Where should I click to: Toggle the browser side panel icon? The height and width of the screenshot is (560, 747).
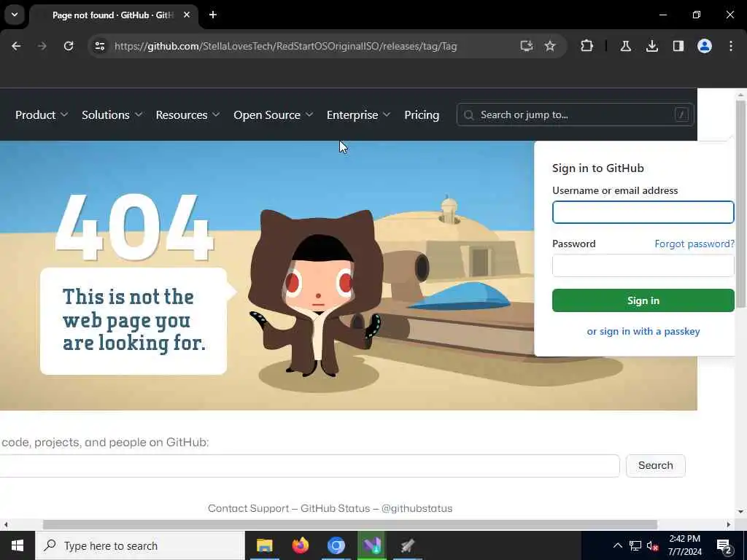(x=678, y=46)
